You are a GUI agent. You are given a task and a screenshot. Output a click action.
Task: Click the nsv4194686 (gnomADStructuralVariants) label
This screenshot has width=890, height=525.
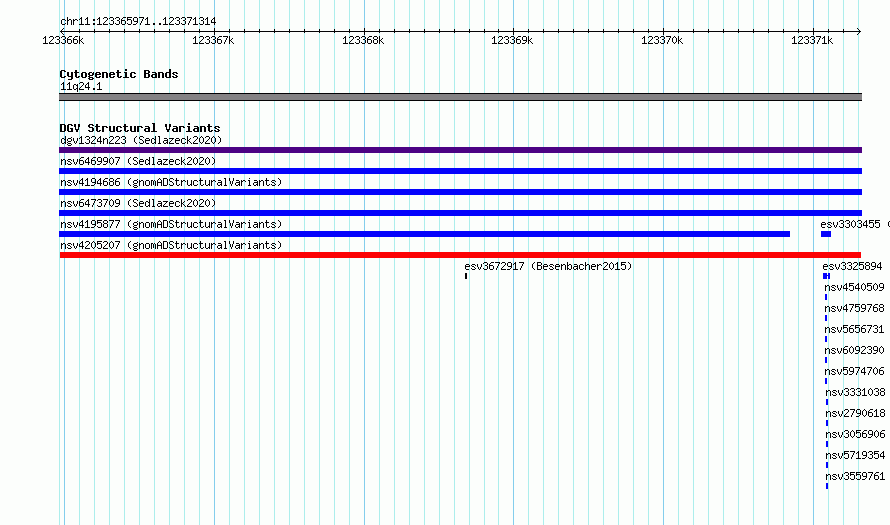(171, 182)
